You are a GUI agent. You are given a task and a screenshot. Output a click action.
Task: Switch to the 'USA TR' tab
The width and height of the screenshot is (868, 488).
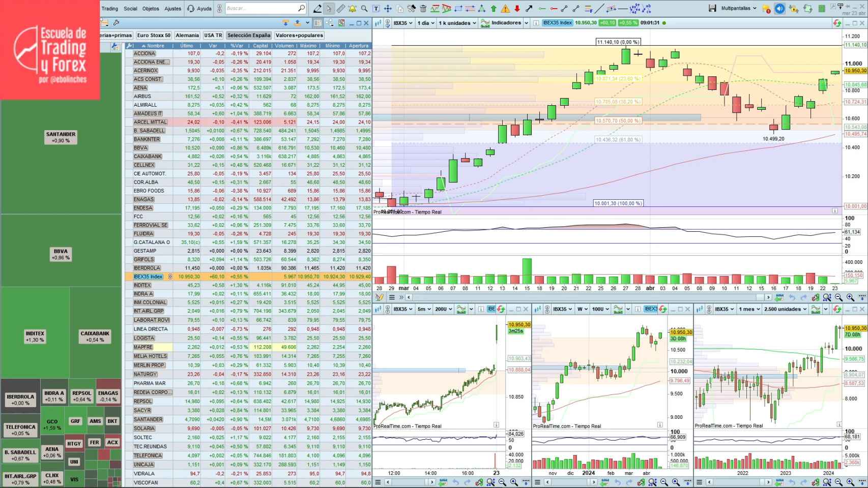[213, 35]
